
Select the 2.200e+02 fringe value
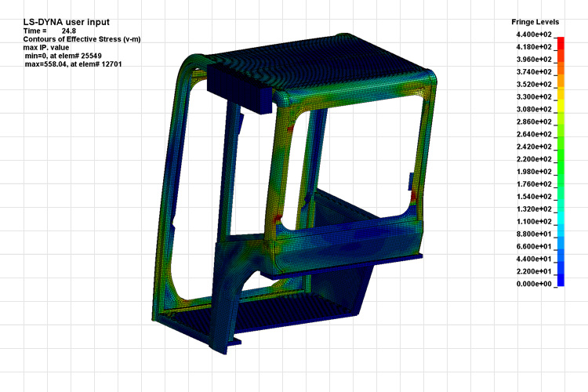click(534, 159)
